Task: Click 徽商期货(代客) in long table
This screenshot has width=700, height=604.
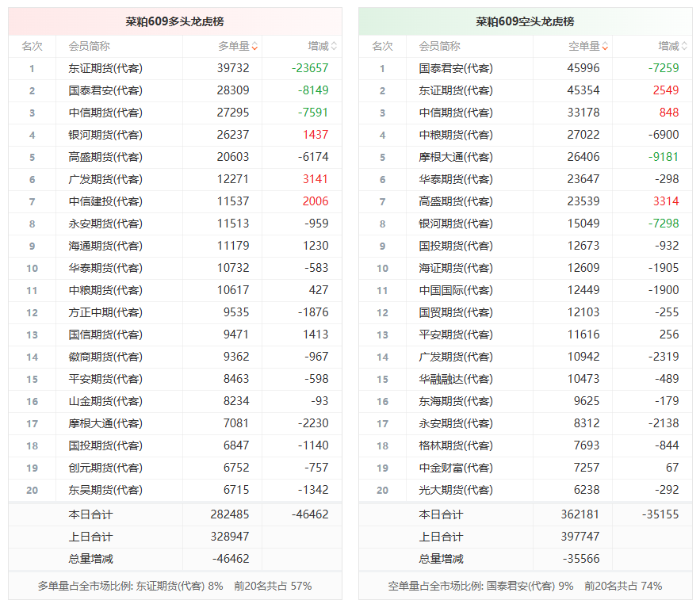Action: [105, 357]
